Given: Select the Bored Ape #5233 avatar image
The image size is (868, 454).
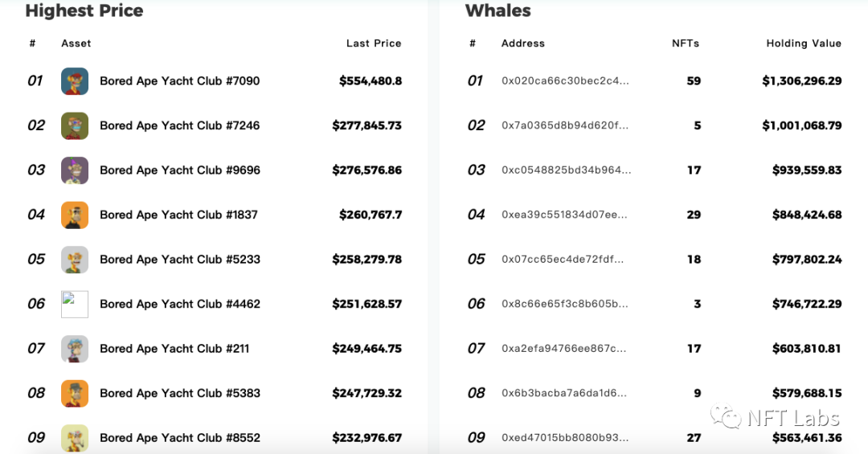Looking at the screenshot, I should (x=75, y=260).
